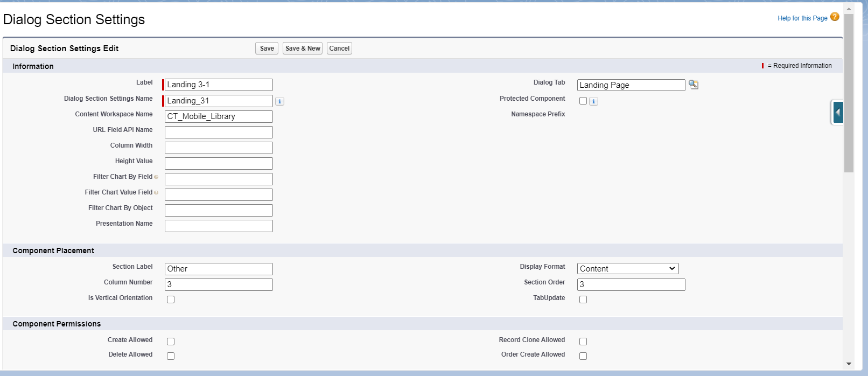Image resolution: width=868 pixels, height=376 pixels.
Task: Cancel the dialog section edit
Action: [x=339, y=48]
